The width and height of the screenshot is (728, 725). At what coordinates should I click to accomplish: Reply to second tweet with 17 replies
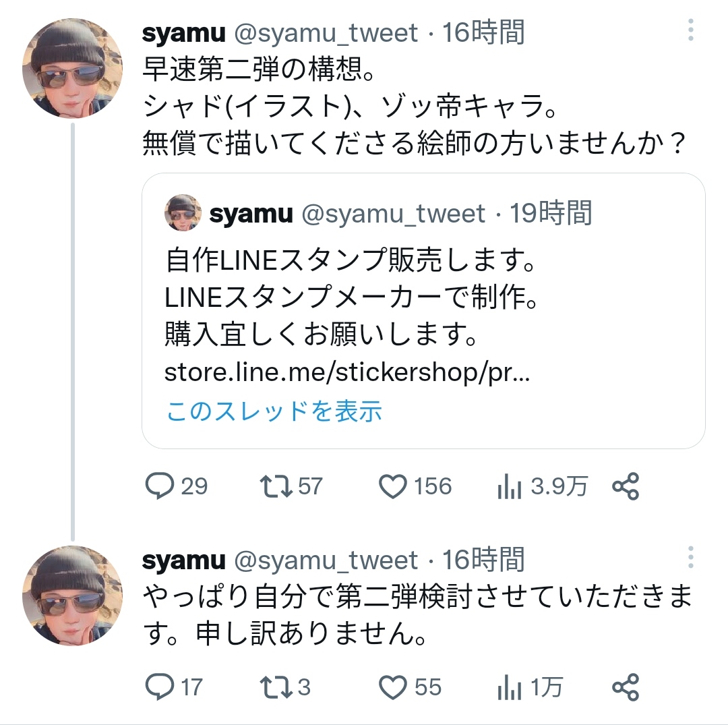pos(160,687)
